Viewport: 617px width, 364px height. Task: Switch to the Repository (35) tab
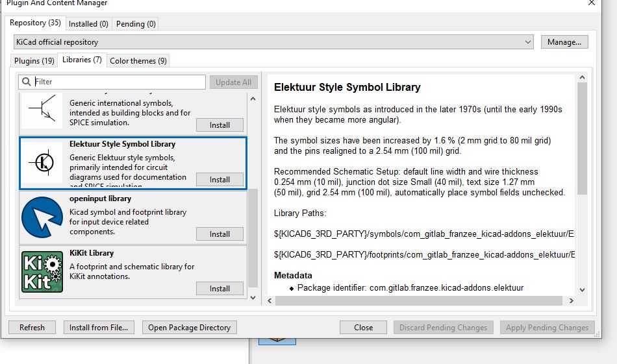pyautogui.click(x=35, y=23)
